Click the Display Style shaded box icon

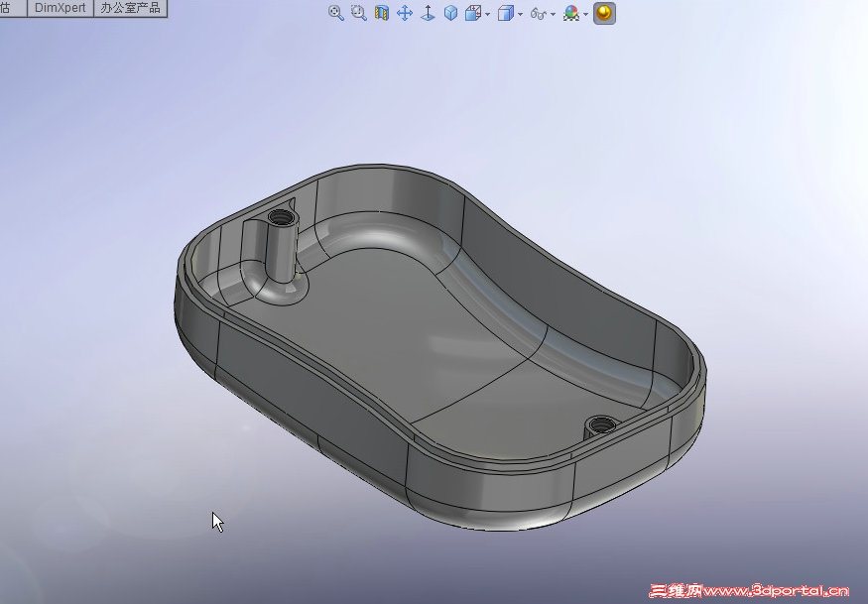(x=505, y=13)
